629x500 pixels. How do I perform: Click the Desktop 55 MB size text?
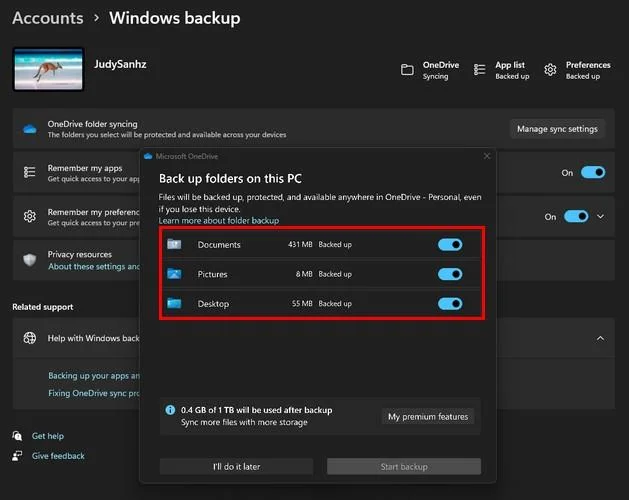[302, 304]
